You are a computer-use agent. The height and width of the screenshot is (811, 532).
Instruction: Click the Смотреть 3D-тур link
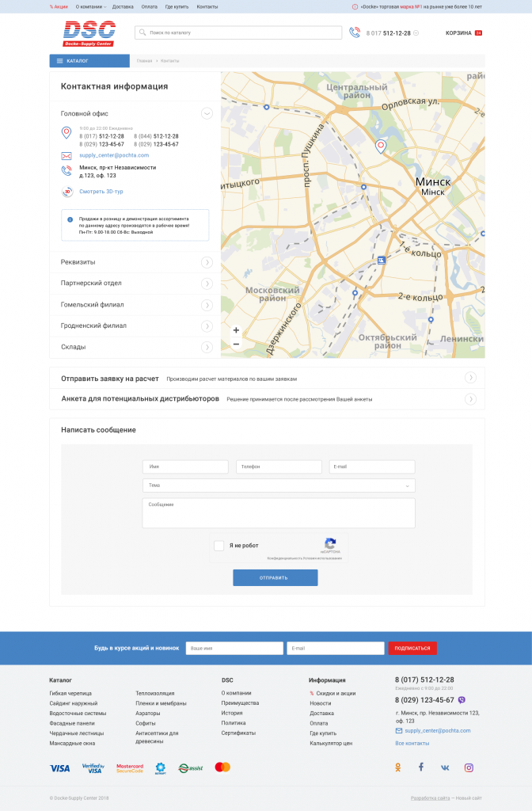(101, 192)
